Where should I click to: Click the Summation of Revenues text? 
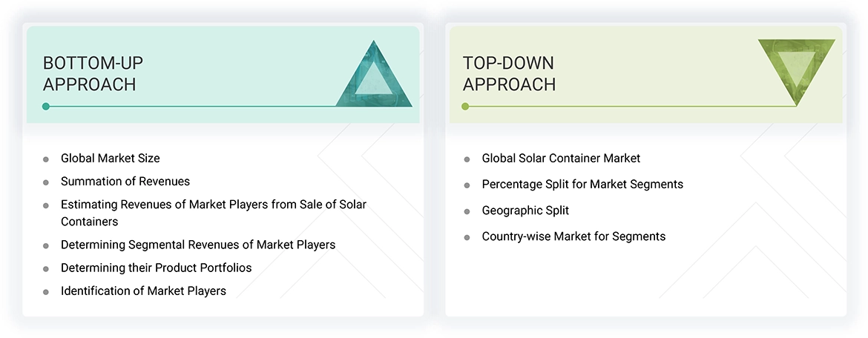pos(125,182)
